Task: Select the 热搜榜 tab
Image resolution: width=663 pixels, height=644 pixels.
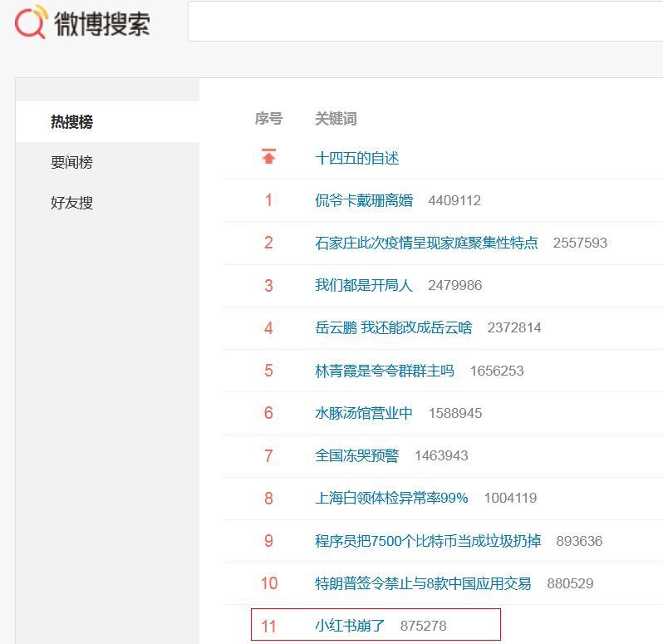Action: coord(72,122)
